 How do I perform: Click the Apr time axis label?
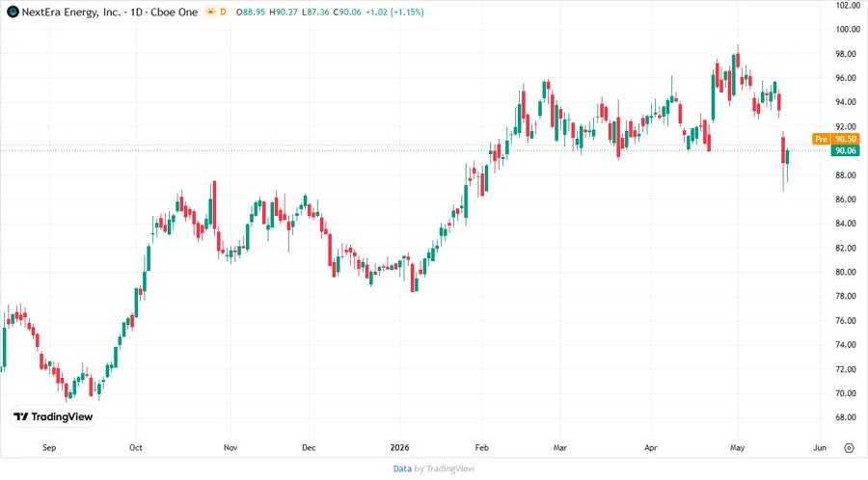point(651,447)
